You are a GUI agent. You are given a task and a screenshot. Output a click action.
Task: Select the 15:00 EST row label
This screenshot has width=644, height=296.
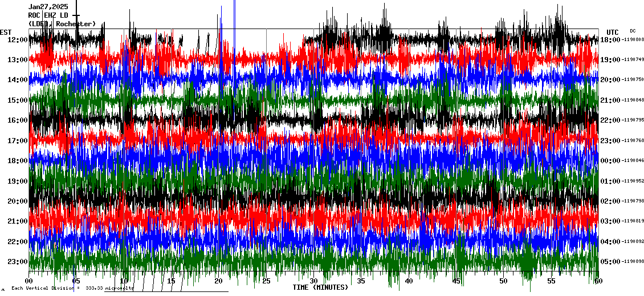coord(18,100)
